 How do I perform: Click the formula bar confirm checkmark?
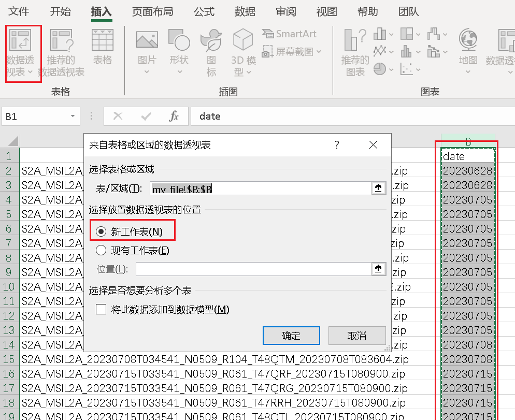tap(146, 116)
